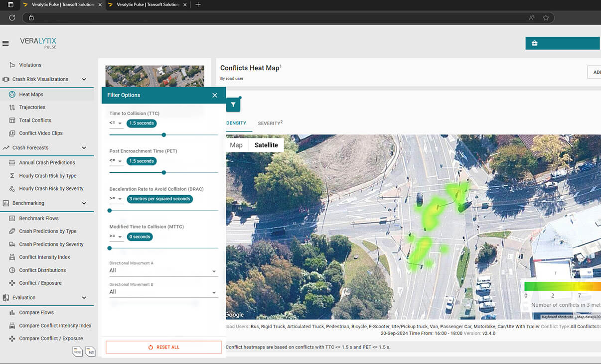
Task: Click the briefcase icon in teal button
Action: click(535, 43)
